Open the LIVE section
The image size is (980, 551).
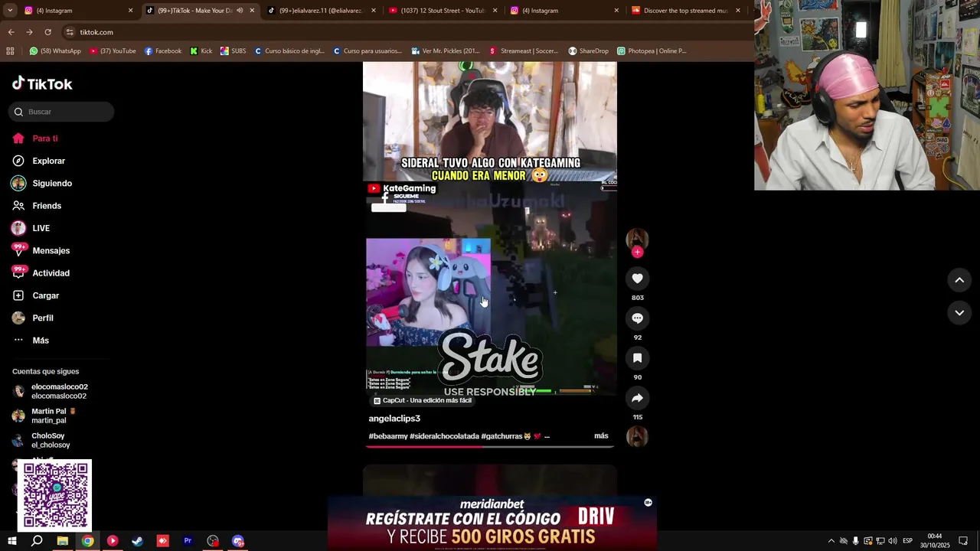41,228
